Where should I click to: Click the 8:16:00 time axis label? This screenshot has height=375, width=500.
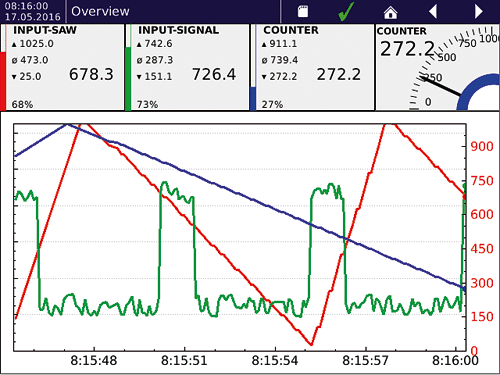(x=455, y=360)
